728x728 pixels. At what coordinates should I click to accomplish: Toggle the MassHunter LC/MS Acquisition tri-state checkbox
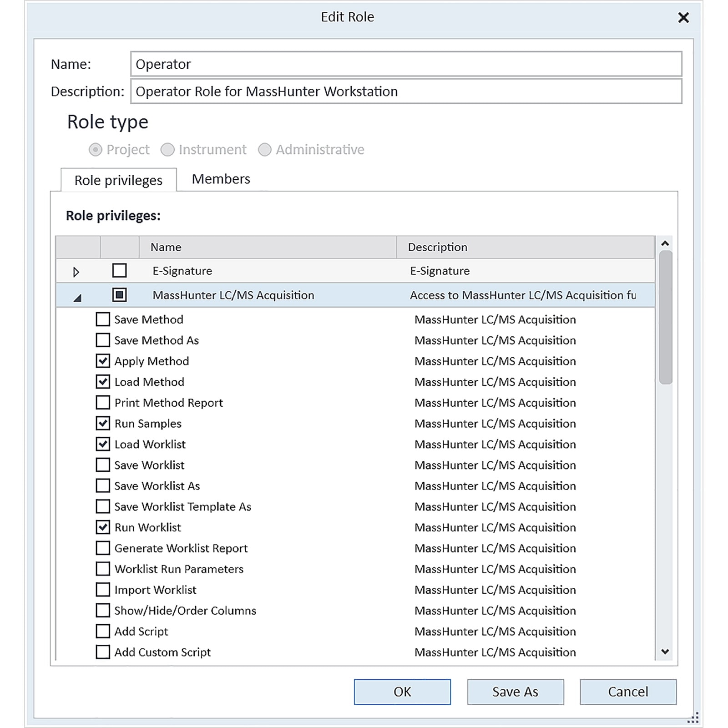coord(119,295)
